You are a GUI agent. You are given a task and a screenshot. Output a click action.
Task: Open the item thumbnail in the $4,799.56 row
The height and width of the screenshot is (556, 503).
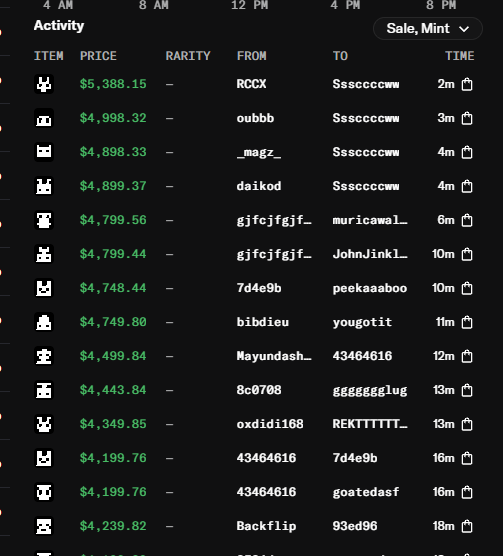pyautogui.click(x=44, y=220)
